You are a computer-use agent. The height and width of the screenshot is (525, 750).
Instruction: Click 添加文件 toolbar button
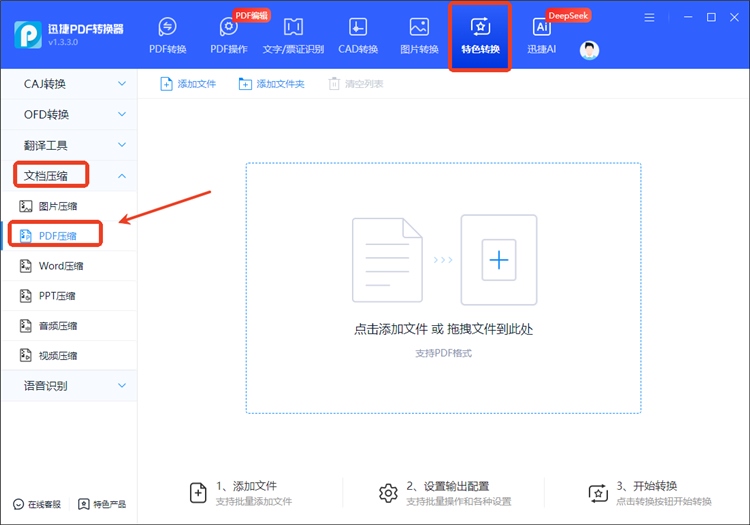coord(188,84)
